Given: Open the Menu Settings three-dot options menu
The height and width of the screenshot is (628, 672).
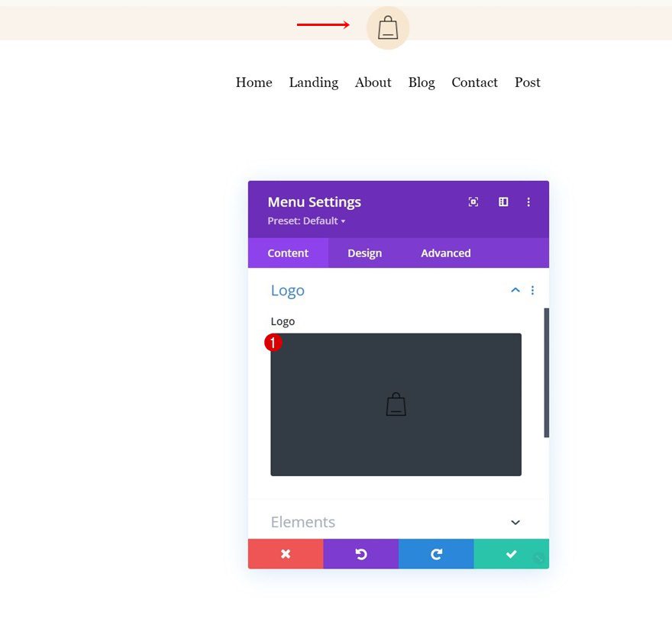Looking at the screenshot, I should tap(528, 201).
